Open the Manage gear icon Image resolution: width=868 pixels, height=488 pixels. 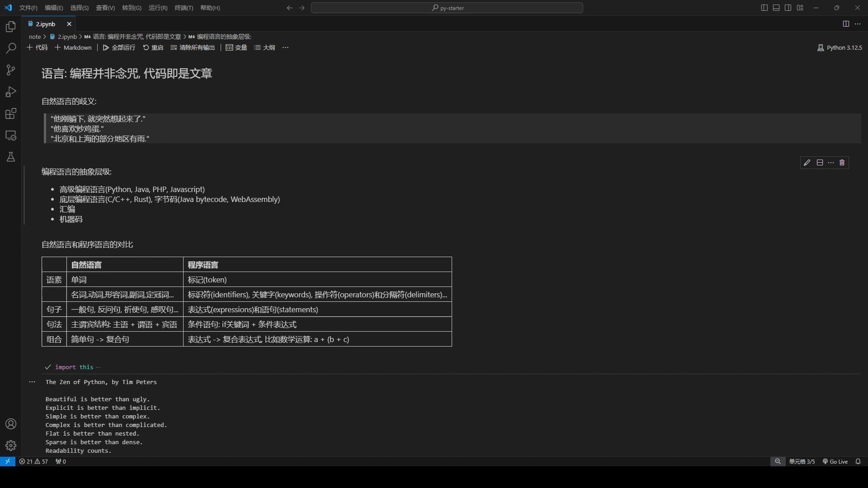pyautogui.click(x=11, y=446)
